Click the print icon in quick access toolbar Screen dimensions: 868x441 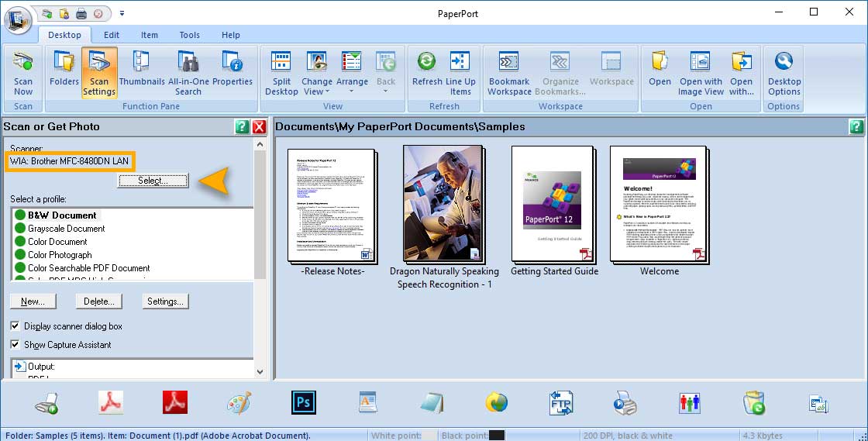[x=81, y=13]
